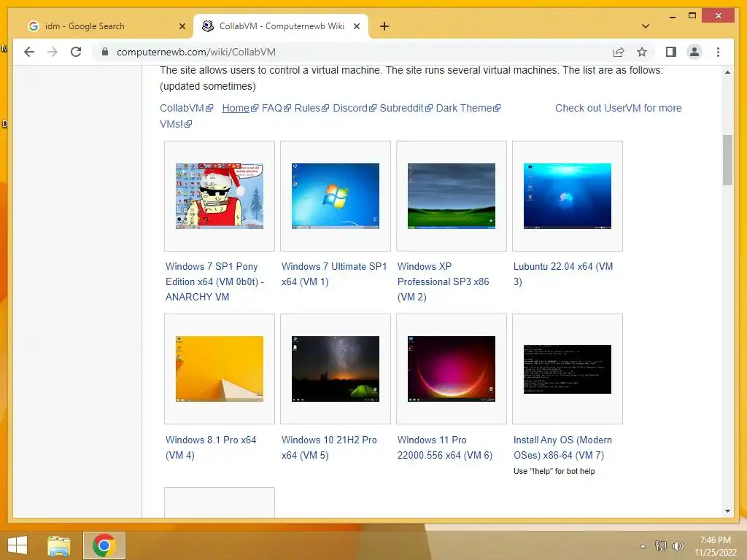Go back to the previous page

coord(29,52)
